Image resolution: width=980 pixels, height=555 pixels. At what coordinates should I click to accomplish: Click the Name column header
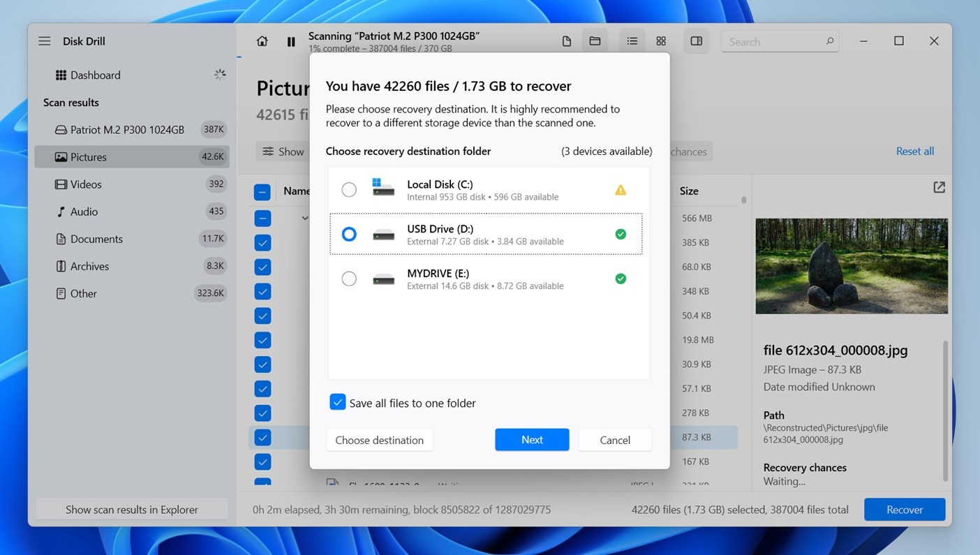[x=297, y=191]
